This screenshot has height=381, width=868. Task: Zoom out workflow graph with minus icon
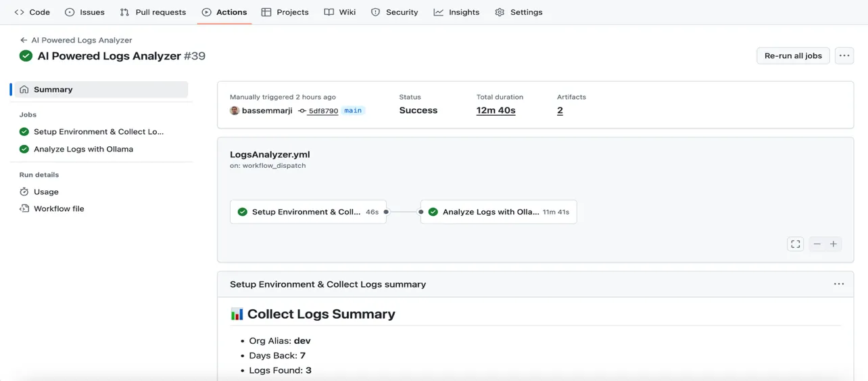817,244
